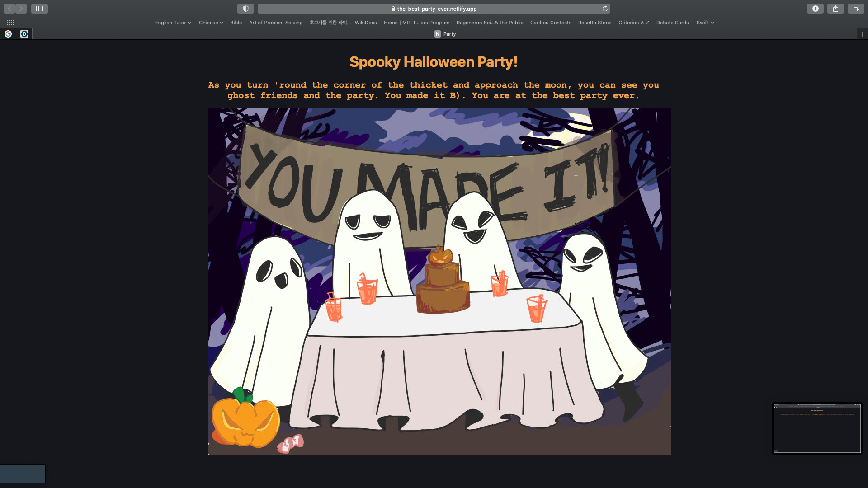The width and height of the screenshot is (868, 488).
Task: Expand the Swift bookmarks folder
Action: (x=705, y=23)
